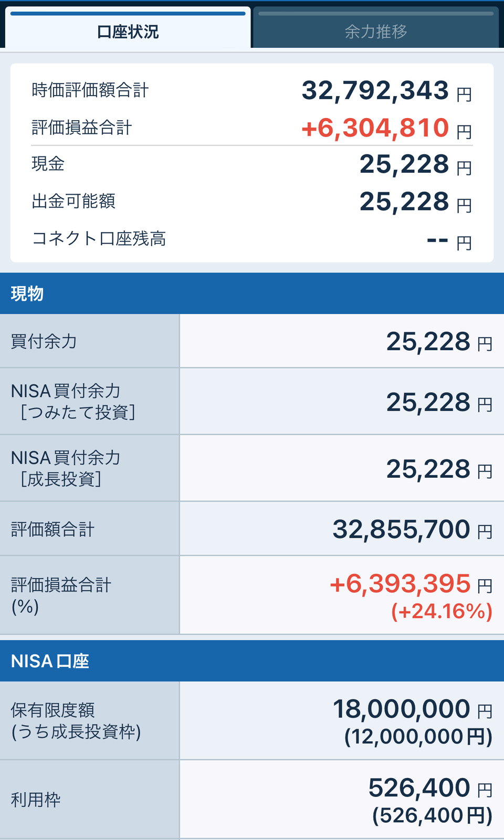Select the 口座状況 tab
This screenshot has height=840, width=504.
pyautogui.click(x=128, y=28)
